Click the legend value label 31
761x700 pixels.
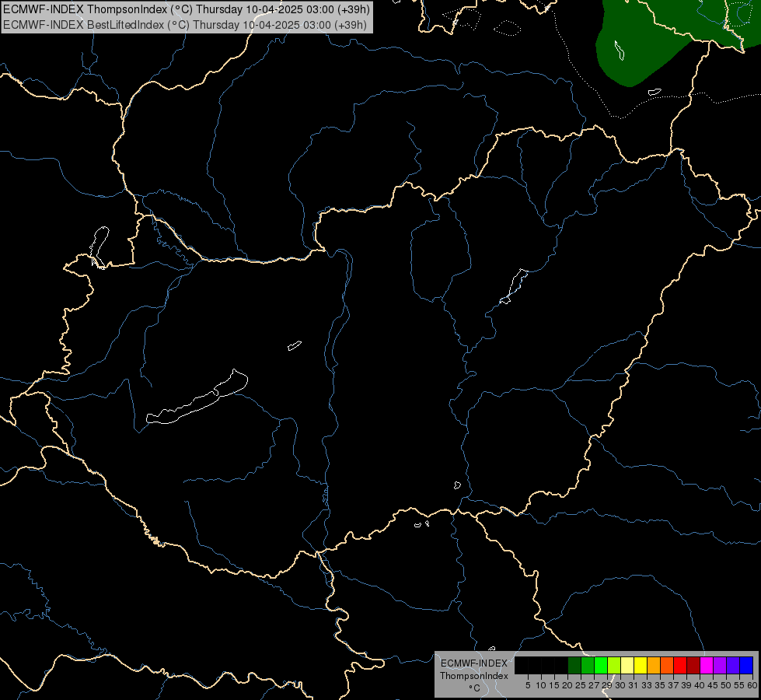coord(634,685)
